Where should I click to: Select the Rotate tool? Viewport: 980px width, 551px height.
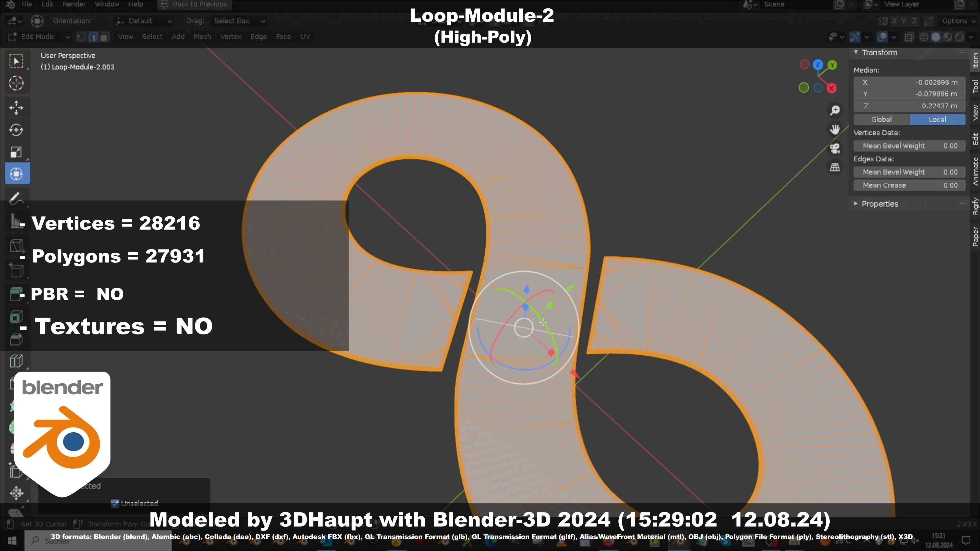(x=16, y=130)
